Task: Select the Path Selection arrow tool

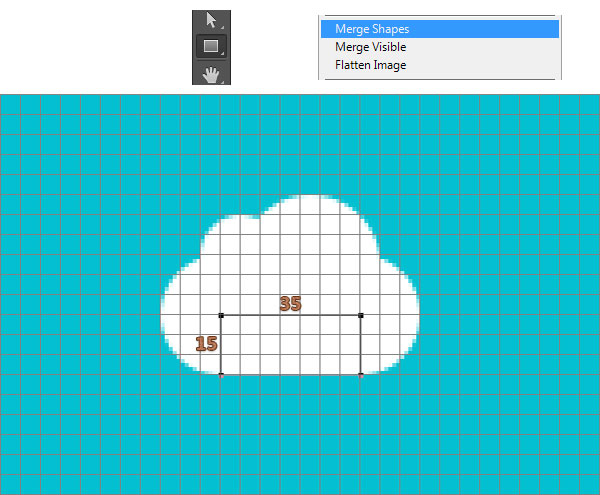Action: coord(211,21)
